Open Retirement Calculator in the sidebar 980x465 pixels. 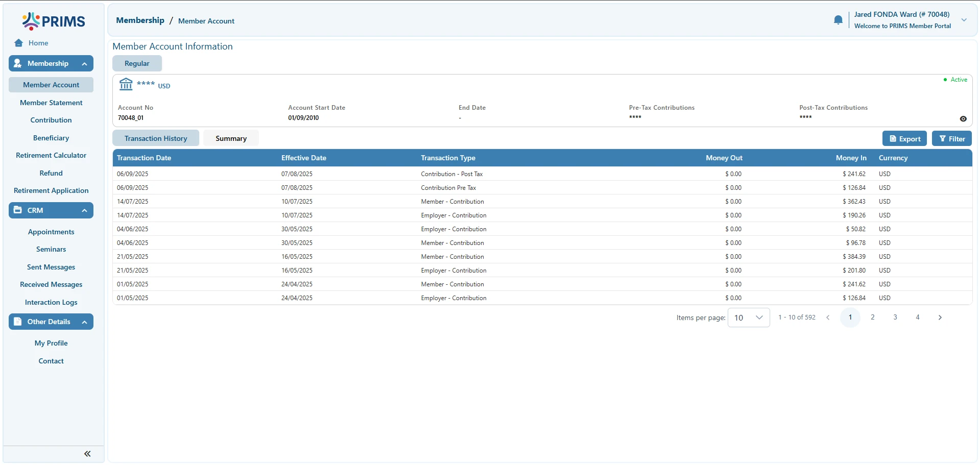51,155
